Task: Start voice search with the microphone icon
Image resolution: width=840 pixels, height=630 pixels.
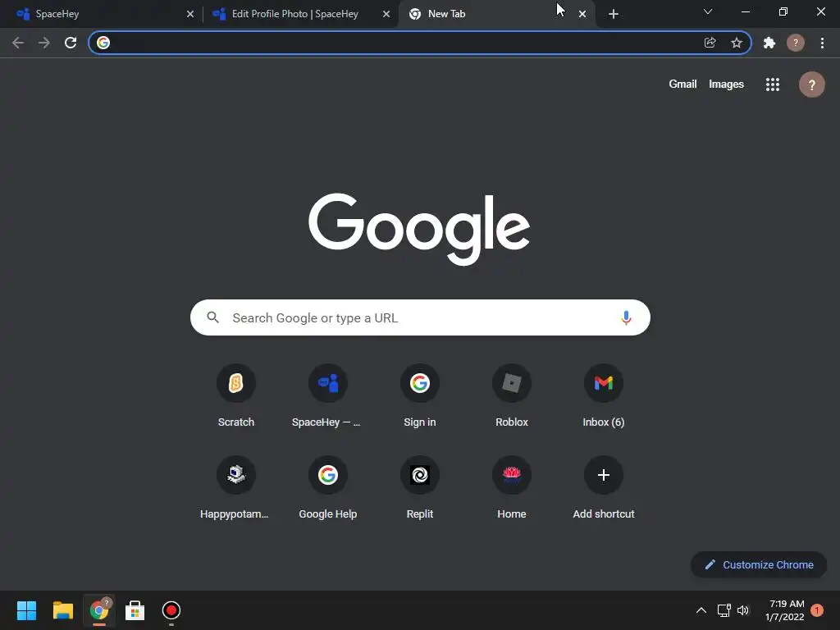Action: coord(626,317)
